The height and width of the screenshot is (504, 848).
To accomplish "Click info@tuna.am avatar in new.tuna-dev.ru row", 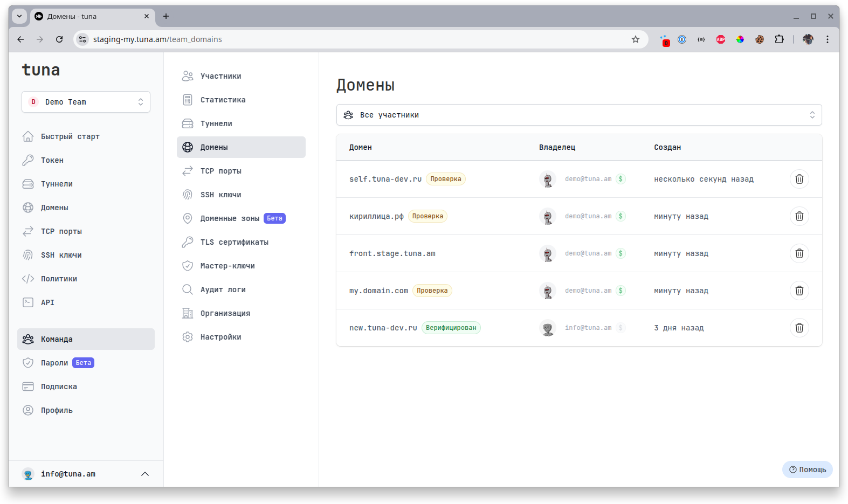I will pyautogui.click(x=548, y=328).
